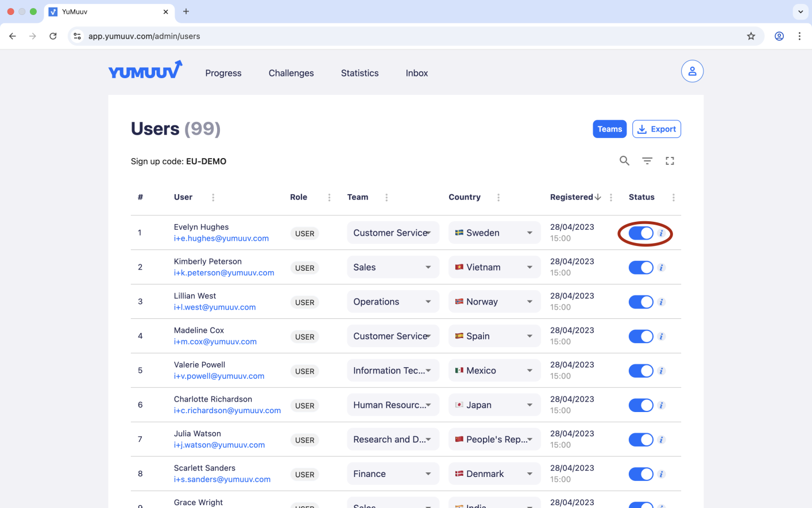Open the filter lines icon

647,161
